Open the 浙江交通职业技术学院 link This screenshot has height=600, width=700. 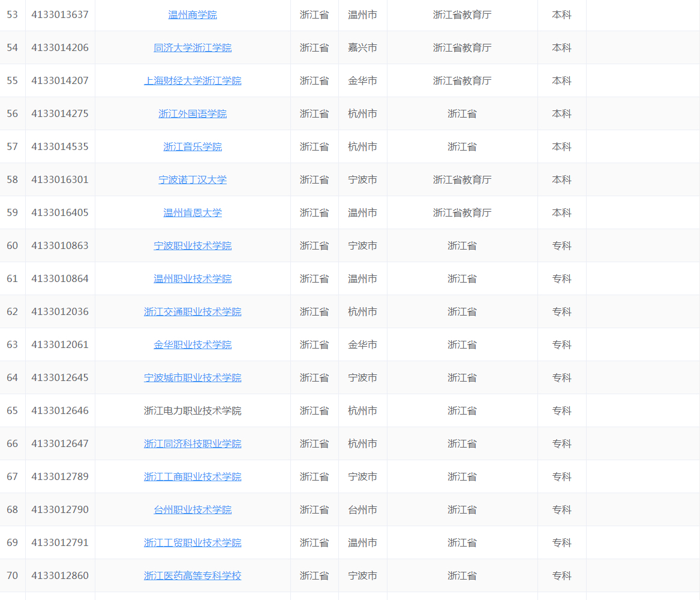pyautogui.click(x=193, y=312)
